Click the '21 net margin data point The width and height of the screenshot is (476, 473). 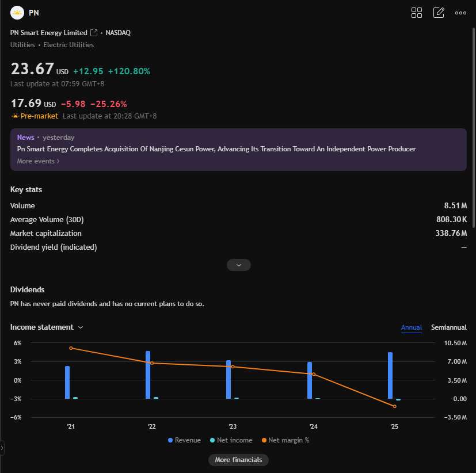tap(71, 348)
